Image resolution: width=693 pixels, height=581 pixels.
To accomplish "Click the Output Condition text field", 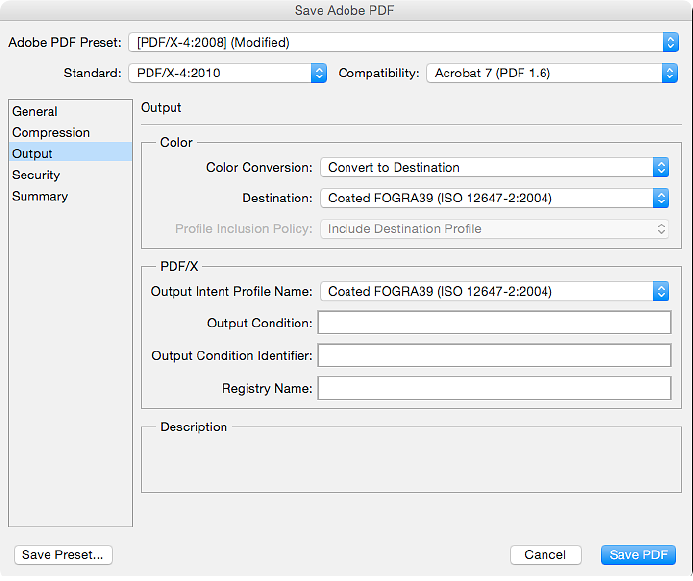I will (494, 322).
